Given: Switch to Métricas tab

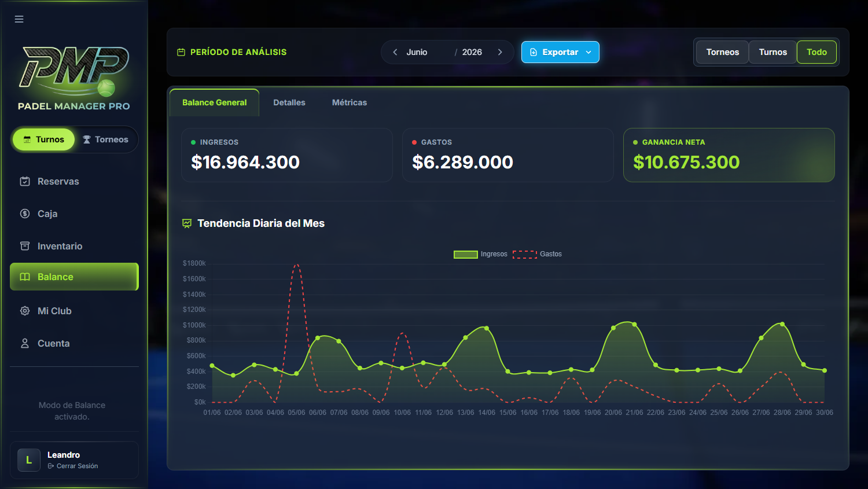Looking at the screenshot, I should 350,102.
